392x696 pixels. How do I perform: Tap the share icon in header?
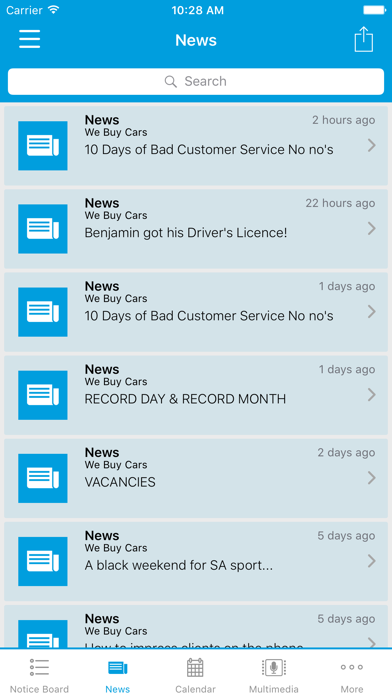tap(364, 40)
